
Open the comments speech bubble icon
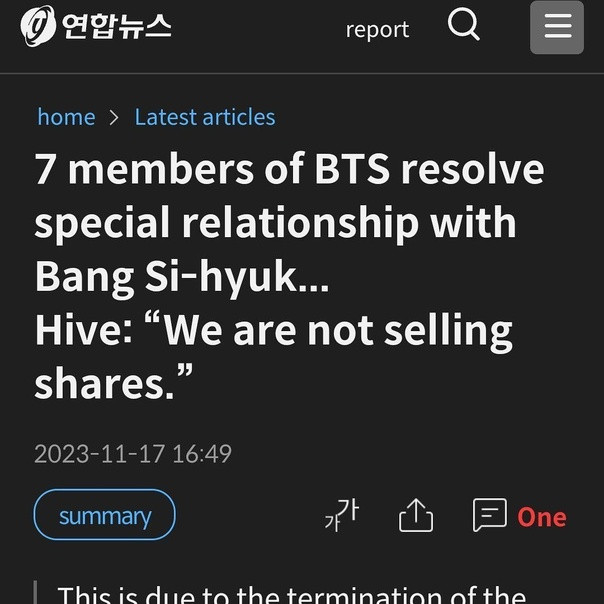click(x=490, y=515)
